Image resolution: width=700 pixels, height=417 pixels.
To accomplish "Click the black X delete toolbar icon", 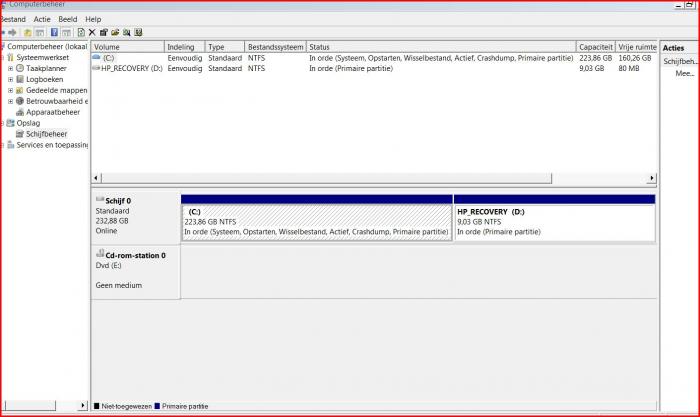I will pyautogui.click(x=92, y=32).
